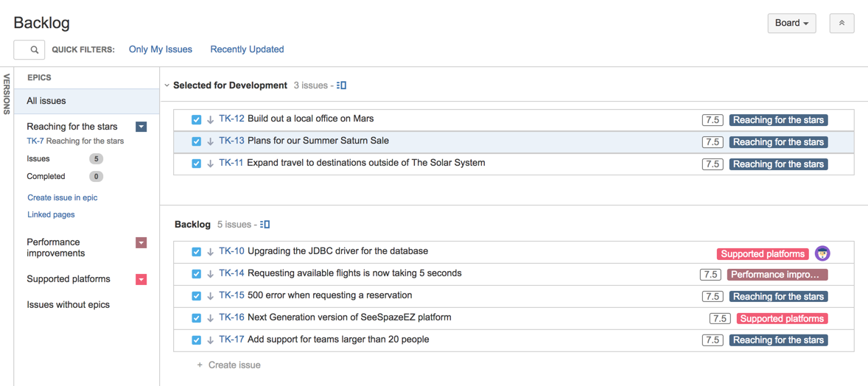This screenshot has height=386, width=868.
Task: Click the 7.5 estimate badge on TK-16
Action: pos(719,319)
